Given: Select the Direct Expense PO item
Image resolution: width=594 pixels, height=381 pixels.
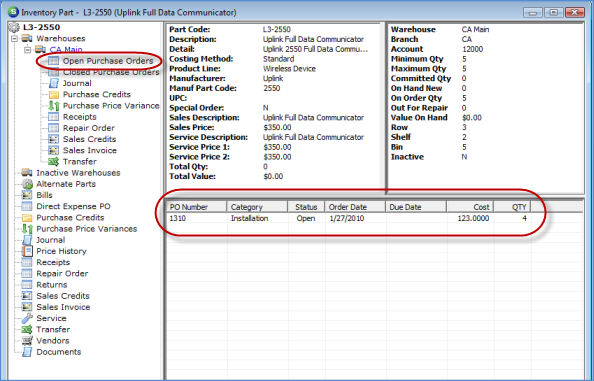Looking at the screenshot, I should coord(73,206).
